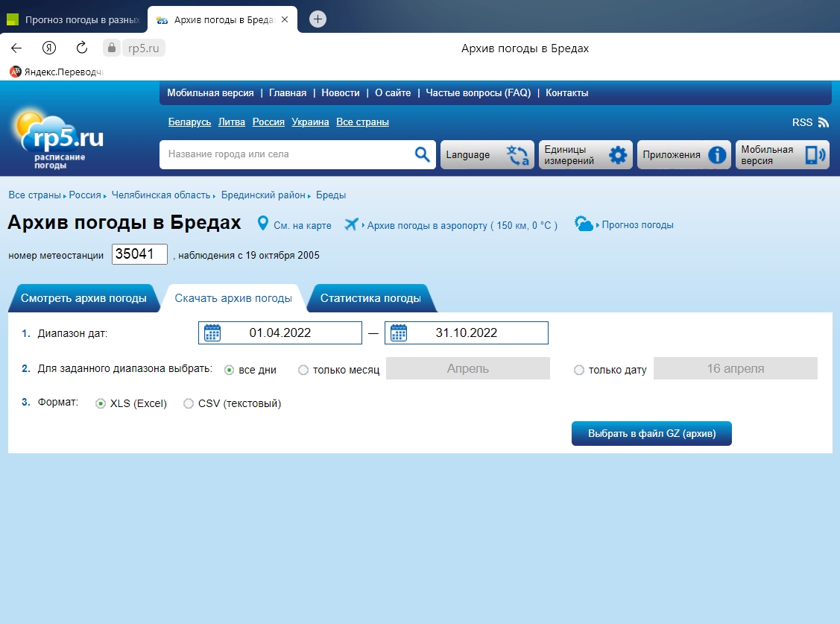Open start date calendar icon
840x624 pixels.
[212, 333]
